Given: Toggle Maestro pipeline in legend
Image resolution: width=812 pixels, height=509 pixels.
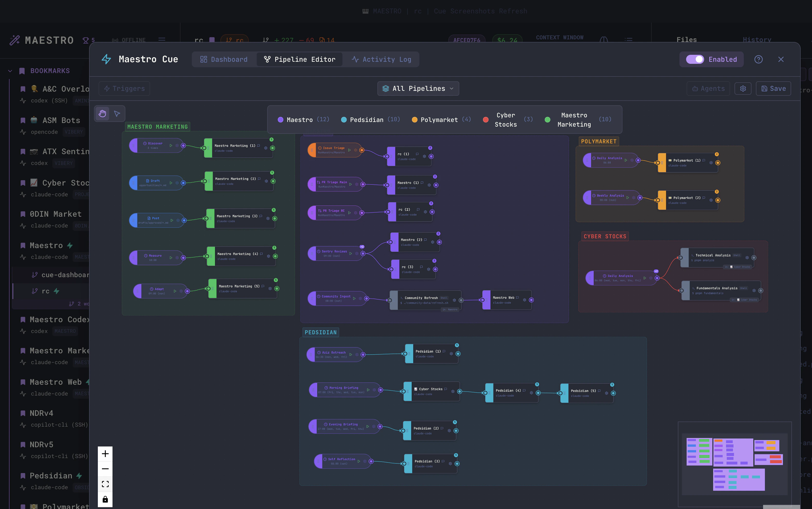Looking at the screenshot, I should click(304, 120).
